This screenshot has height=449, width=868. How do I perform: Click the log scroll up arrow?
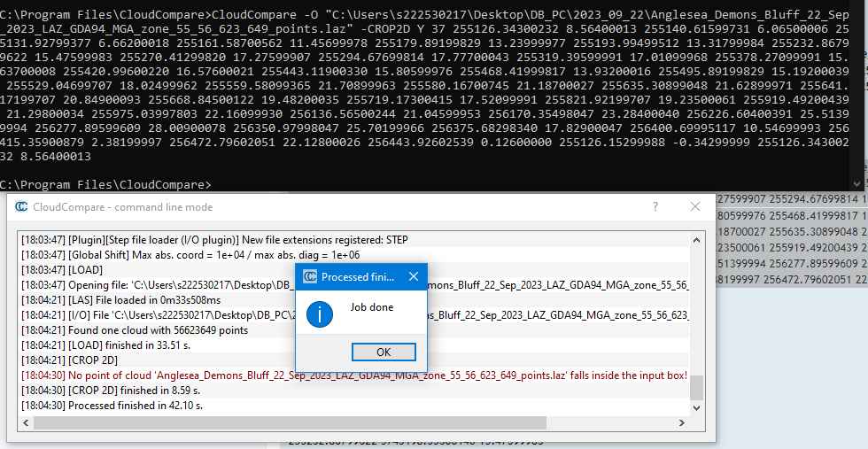pos(697,237)
